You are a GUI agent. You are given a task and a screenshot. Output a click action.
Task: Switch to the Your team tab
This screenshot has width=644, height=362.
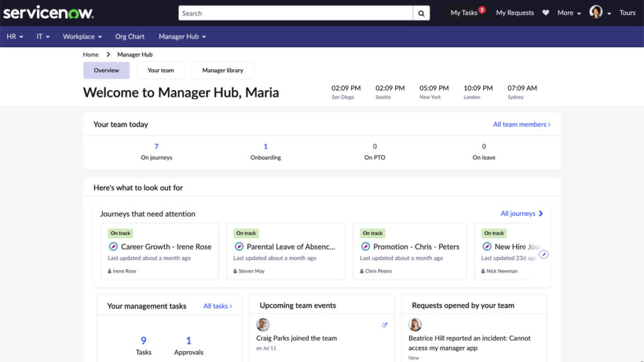[160, 70]
